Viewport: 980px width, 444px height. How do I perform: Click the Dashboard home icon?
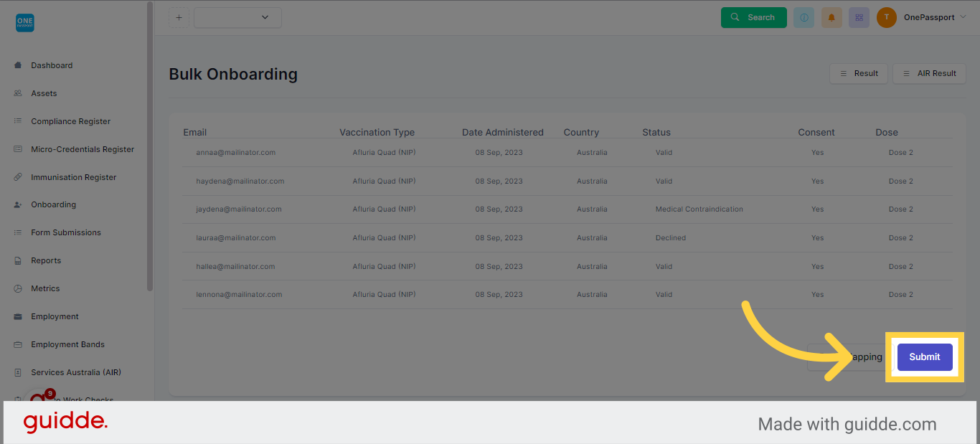tap(18, 65)
